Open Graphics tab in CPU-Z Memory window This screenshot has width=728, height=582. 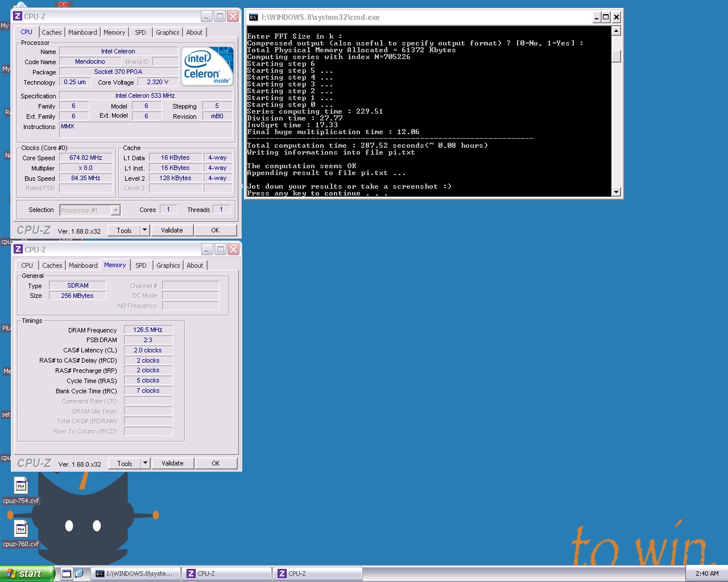pos(168,265)
